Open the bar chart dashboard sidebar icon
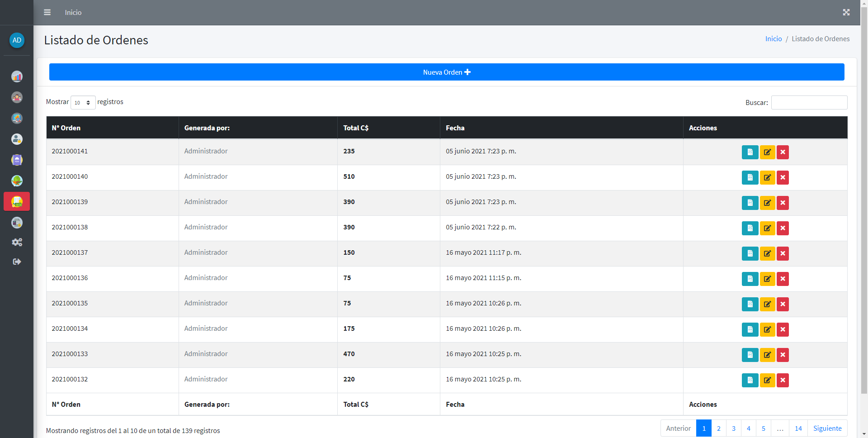 pyautogui.click(x=17, y=76)
